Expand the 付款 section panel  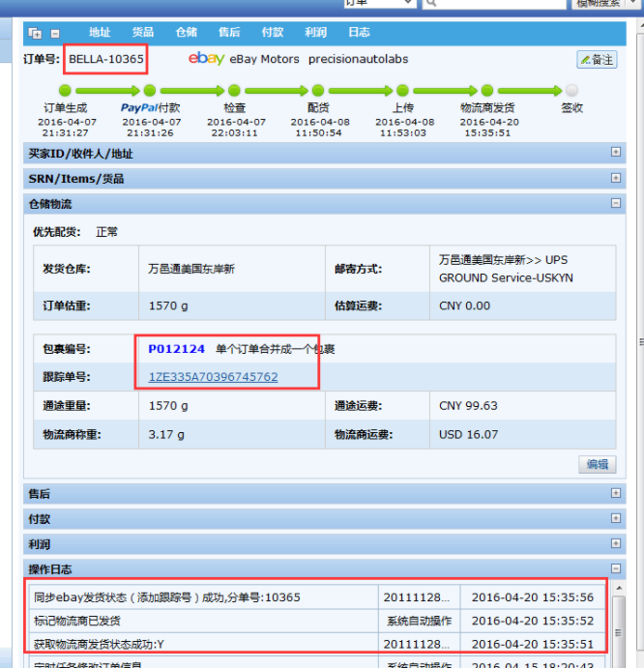point(615,518)
